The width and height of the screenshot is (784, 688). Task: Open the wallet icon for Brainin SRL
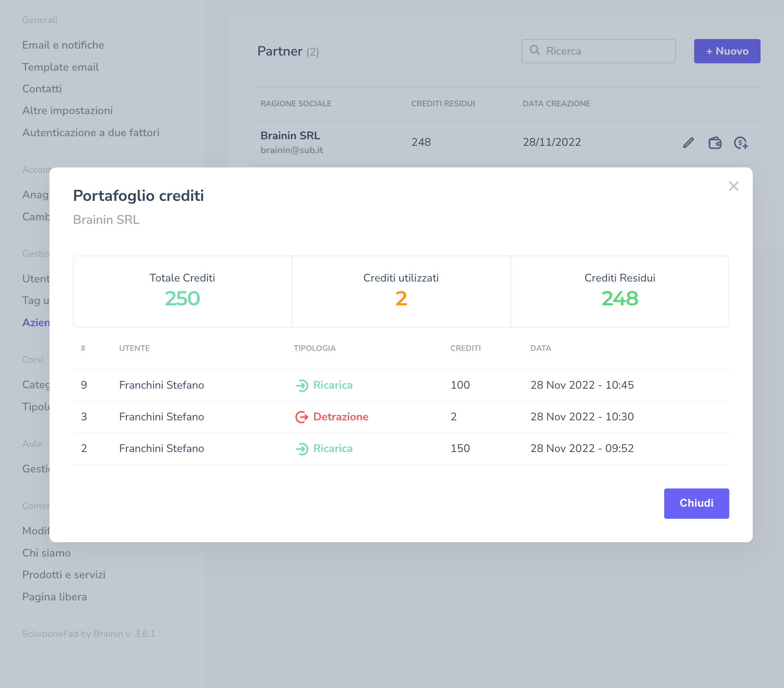[715, 143]
